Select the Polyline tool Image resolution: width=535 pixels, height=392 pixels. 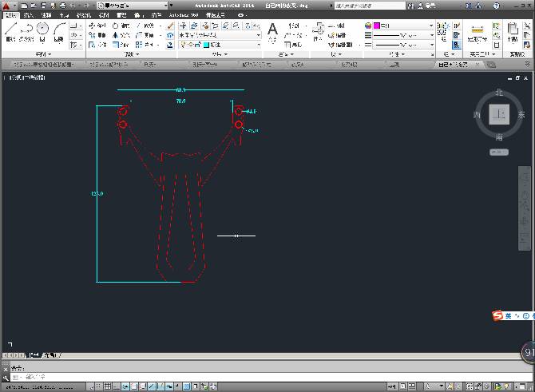click(26, 31)
